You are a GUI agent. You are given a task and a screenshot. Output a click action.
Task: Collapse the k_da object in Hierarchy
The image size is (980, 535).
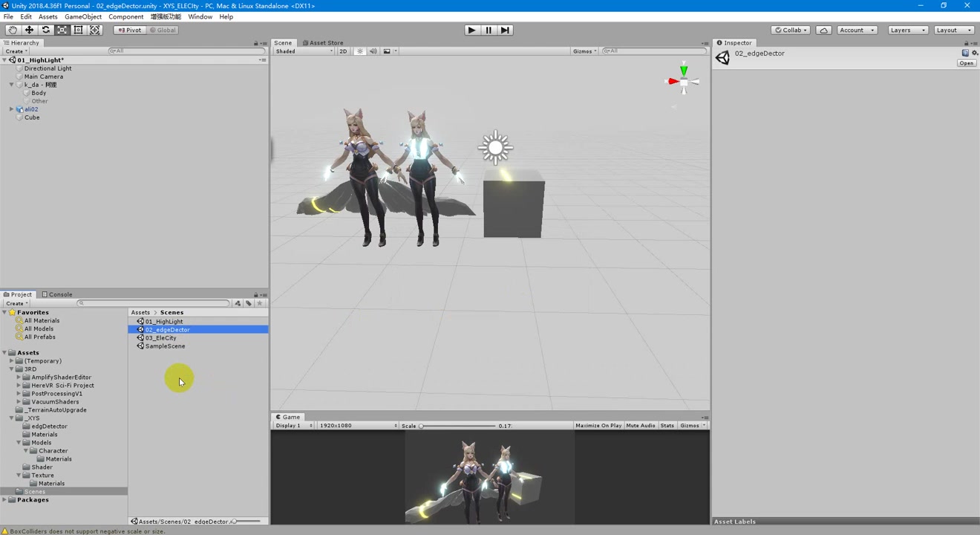pyautogui.click(x=12, y=85)
